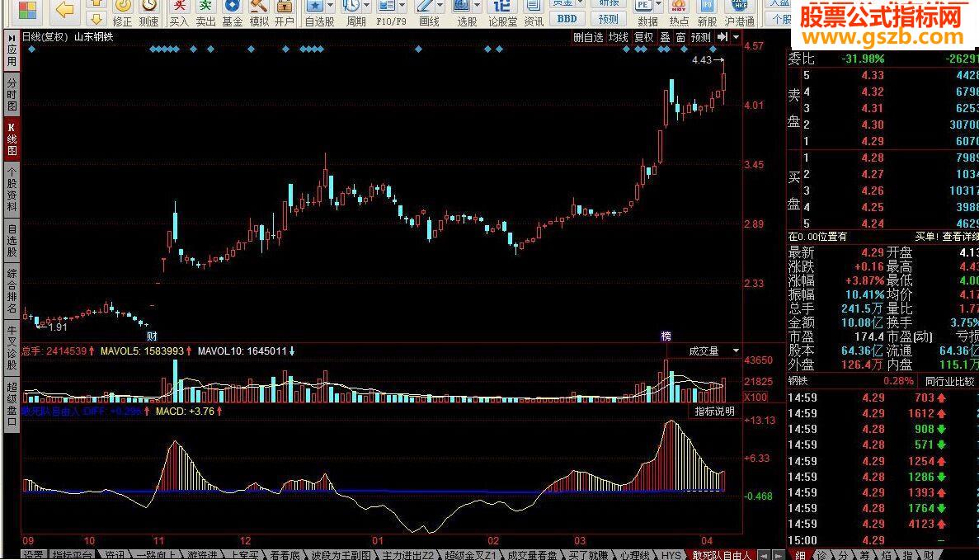Screen dimensions: 979x560
Task: Click the 选股 stock picker icon
Action: [461, 7]
